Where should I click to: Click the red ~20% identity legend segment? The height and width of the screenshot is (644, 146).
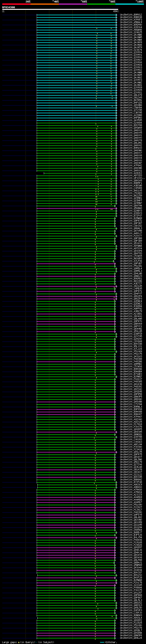pos(16,4)
